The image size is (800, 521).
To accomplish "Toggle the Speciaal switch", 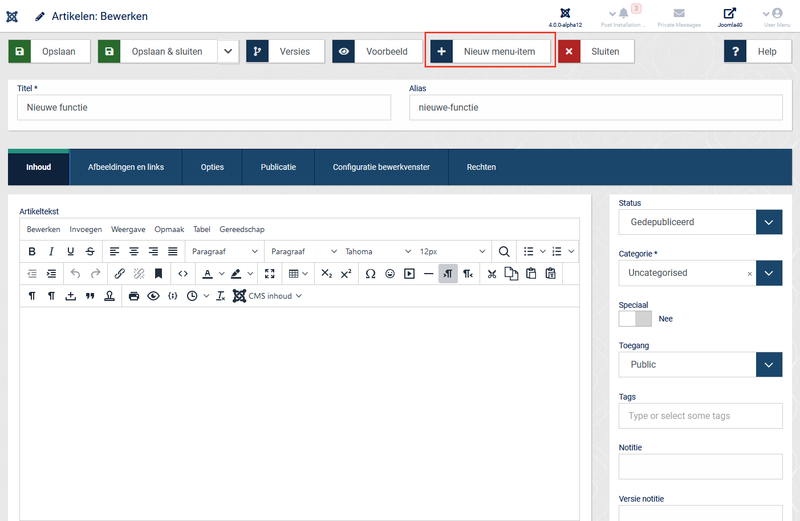I will tap(635, 318).
